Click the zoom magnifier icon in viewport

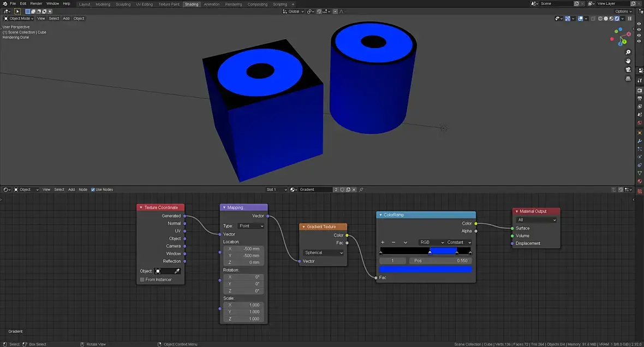tap(628, 52)
